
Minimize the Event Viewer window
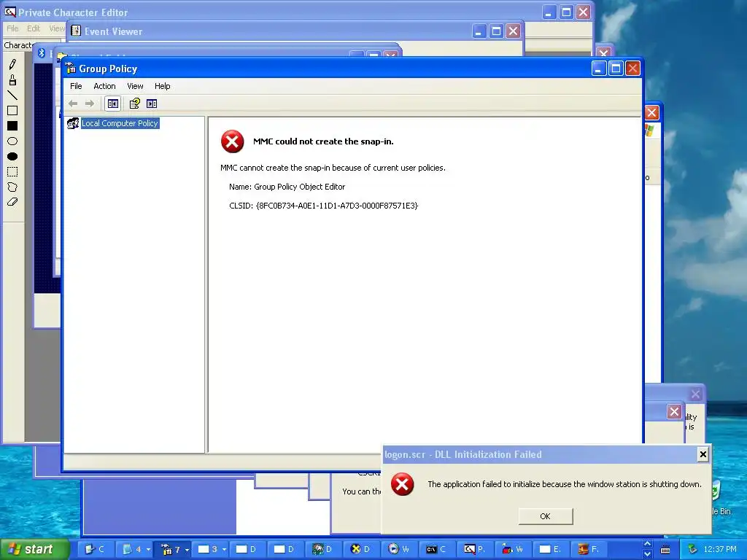tap(479, 31)
